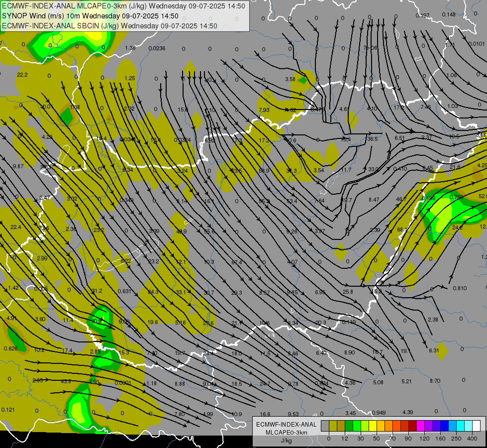Click the grid value 46.7
The height and width of the screenshot is (448, 487).
(401, 199)
